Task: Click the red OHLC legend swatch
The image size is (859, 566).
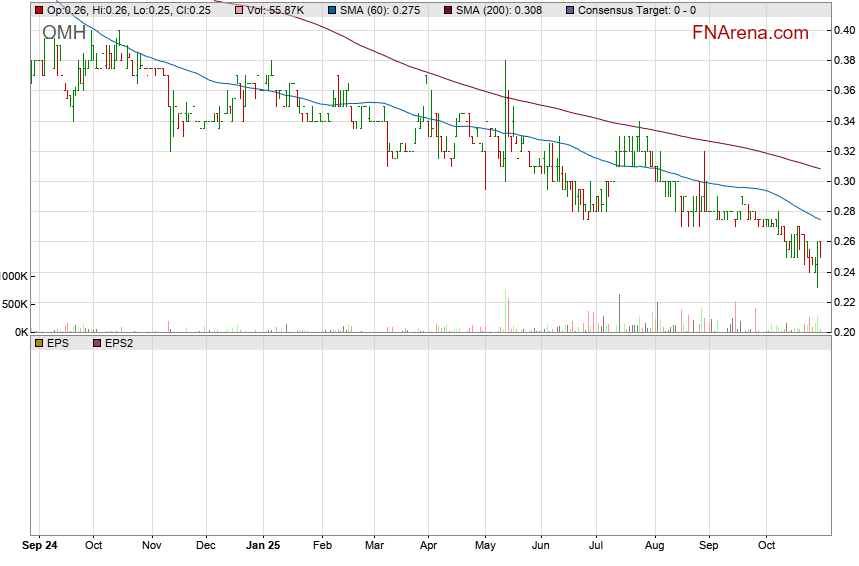Action: (x=39, y=10)
